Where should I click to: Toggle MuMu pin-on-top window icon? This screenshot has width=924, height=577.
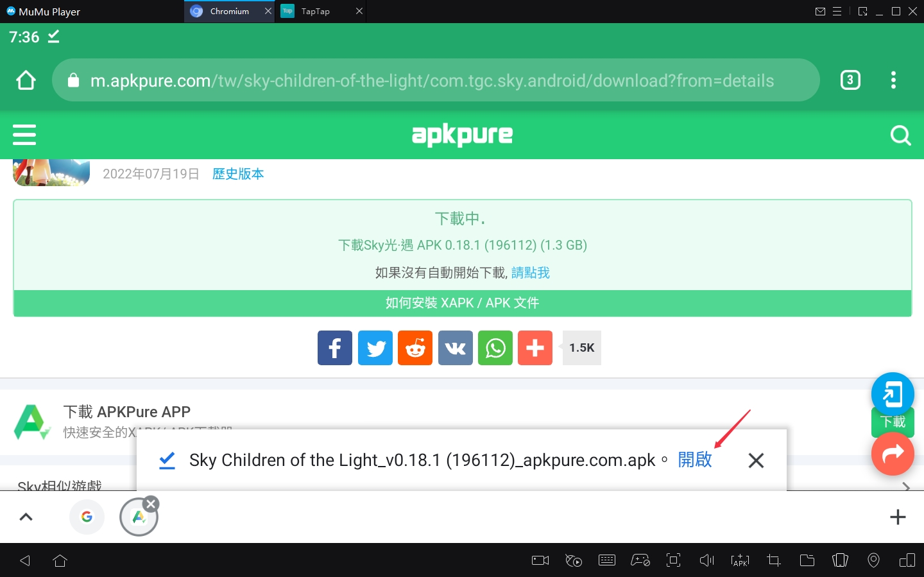click(x=862, y=12)
